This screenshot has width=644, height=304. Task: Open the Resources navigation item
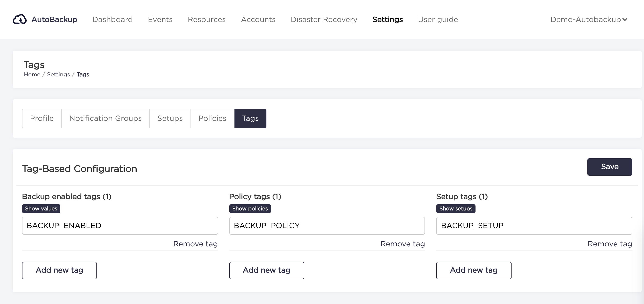206,19
